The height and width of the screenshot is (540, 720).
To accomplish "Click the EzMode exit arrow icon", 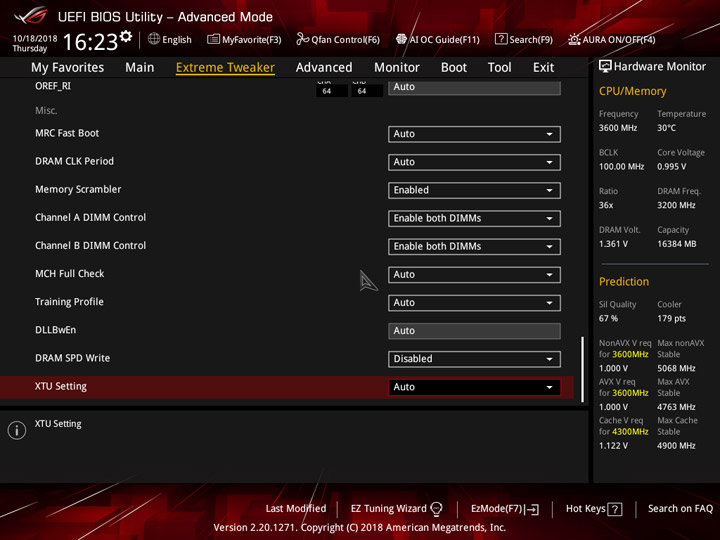I will point(532,509).
